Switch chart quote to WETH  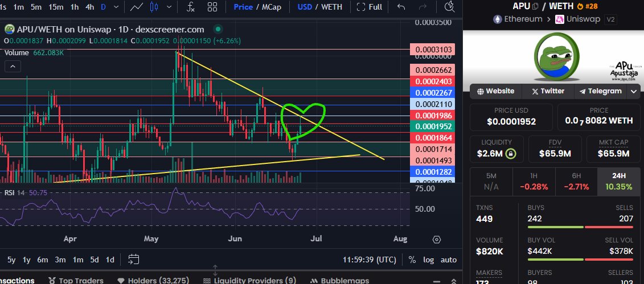point(331,7)
